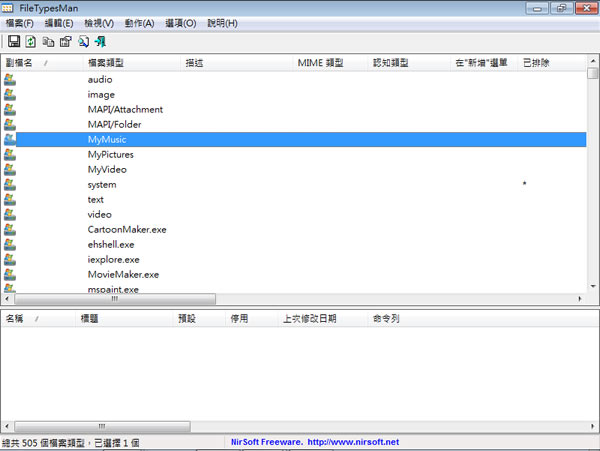Click the Copy selected items toolbar icon
600x451 pixels.
click(48, 41)
